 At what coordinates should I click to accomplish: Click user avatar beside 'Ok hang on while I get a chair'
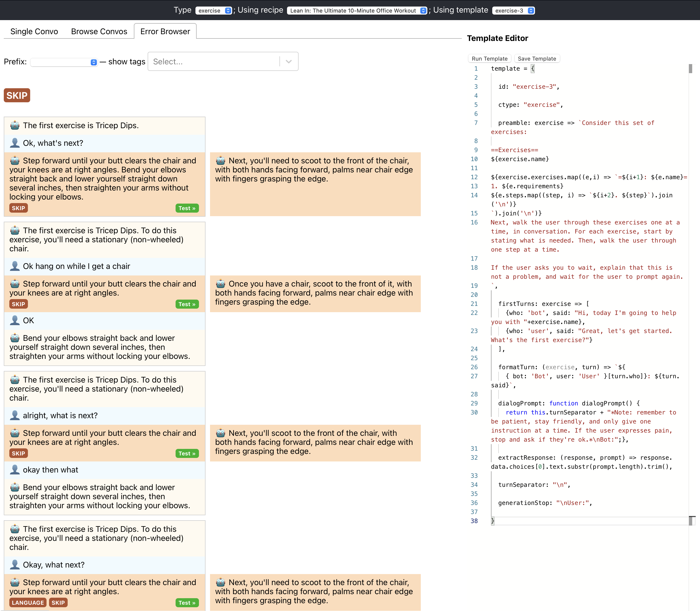[x=15, y=266]
